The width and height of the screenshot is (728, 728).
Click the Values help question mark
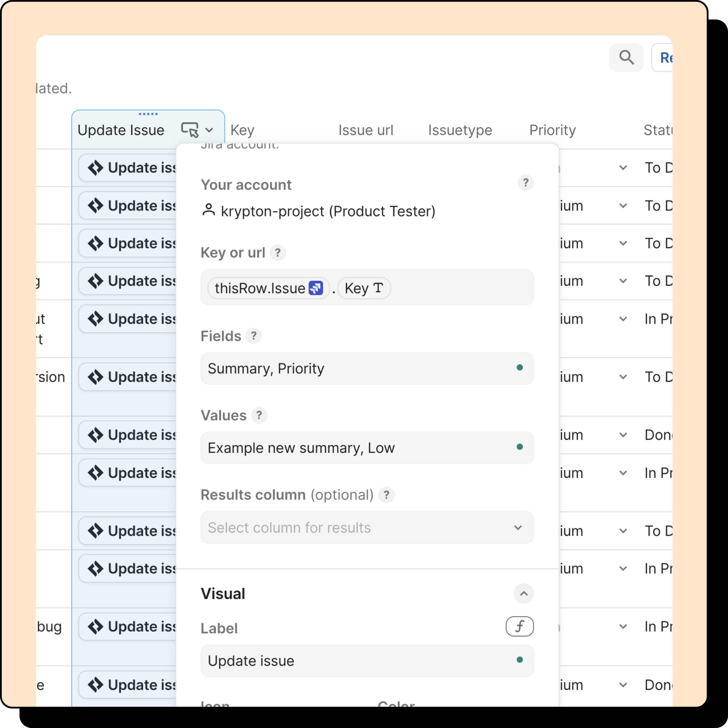tap(259, 415)
